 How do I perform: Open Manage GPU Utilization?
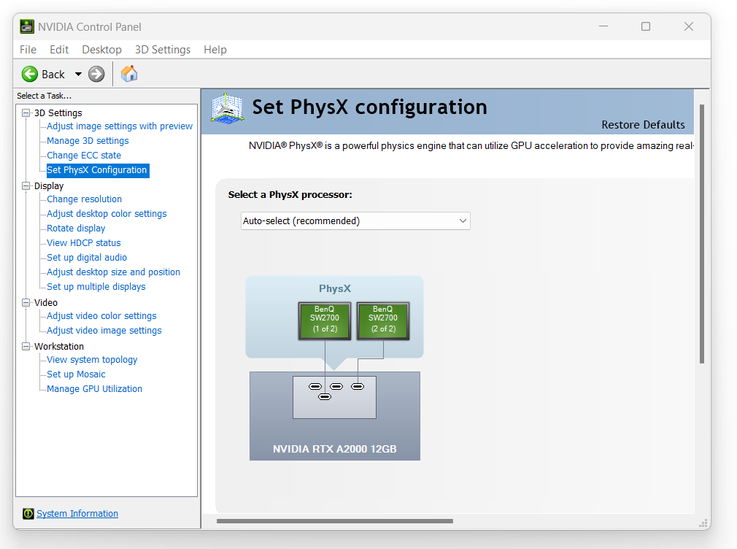pos(94,389)
